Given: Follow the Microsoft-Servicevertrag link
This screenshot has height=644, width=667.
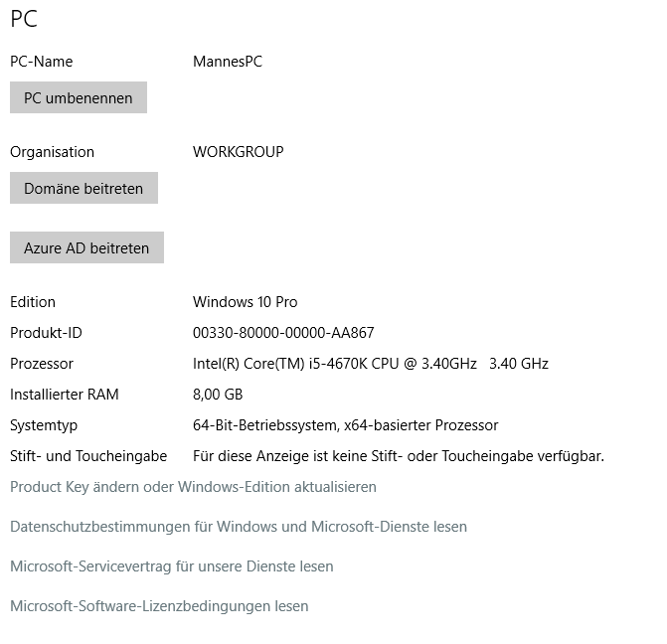Looking at the screenshot, I should (x=171, y=566).
